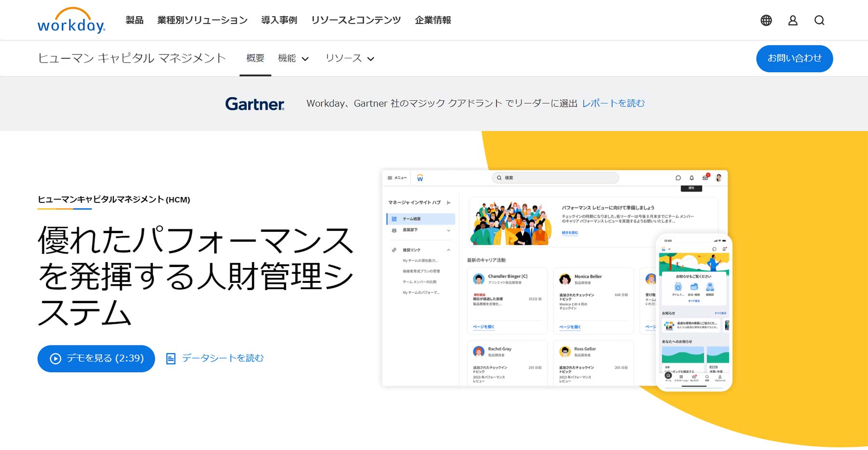Open the リソースとコンテンツ menu
The image size is (868, 450).
click(x=356, y=20)
